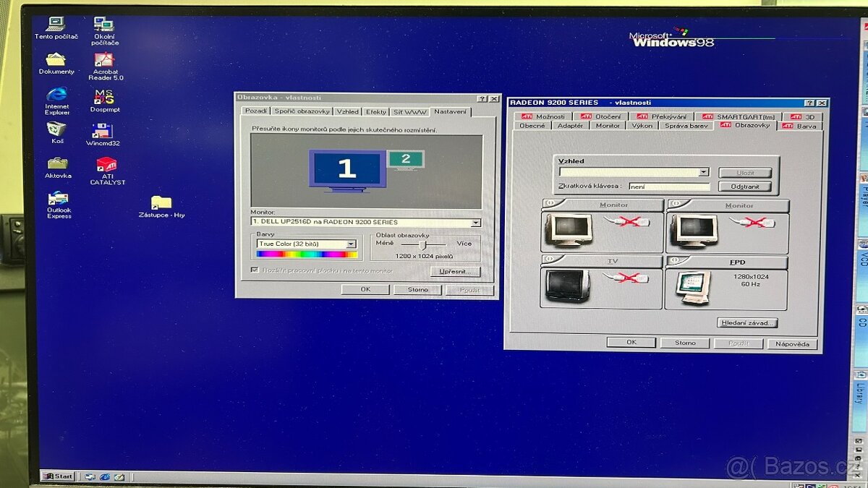Click the Hledání závad button
Screen dimensions: 868x488
click(746, 322)
